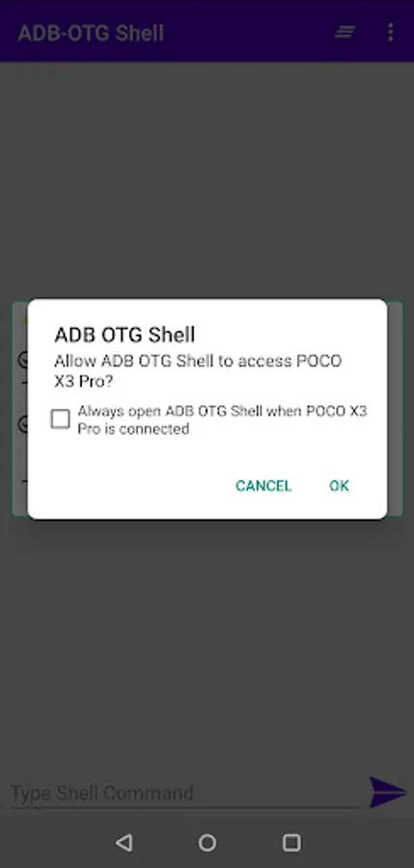The width and height of the screenshot is (414, 868).
Task: Tap the card's right edge behind the dialog
Action: click(x=395, y=409)
